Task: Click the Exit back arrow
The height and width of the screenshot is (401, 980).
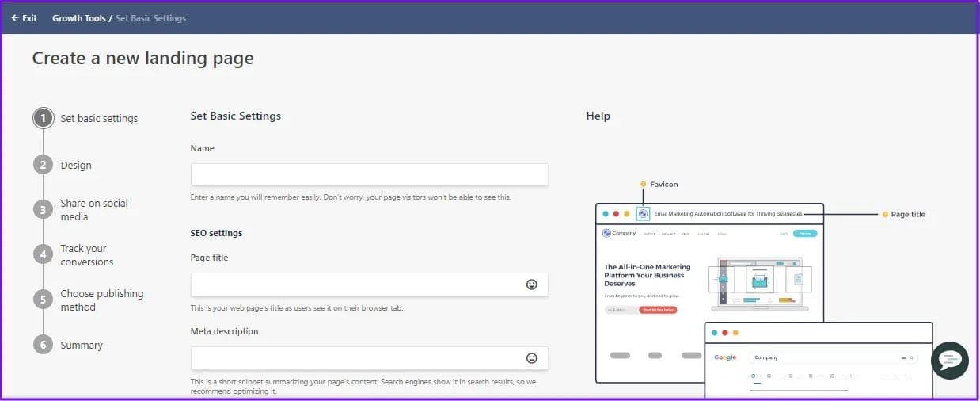Action: pos(14,18)
